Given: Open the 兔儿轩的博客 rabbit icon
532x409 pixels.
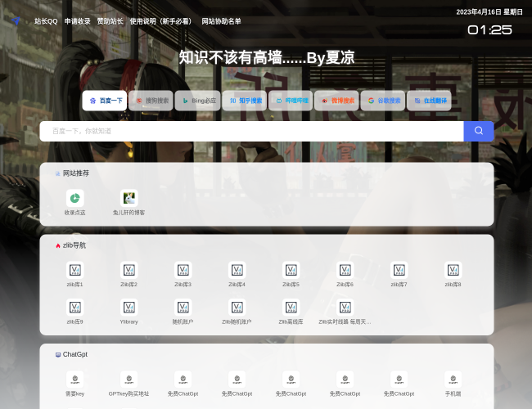Looking at the screenshot, I should pos(129,198).
